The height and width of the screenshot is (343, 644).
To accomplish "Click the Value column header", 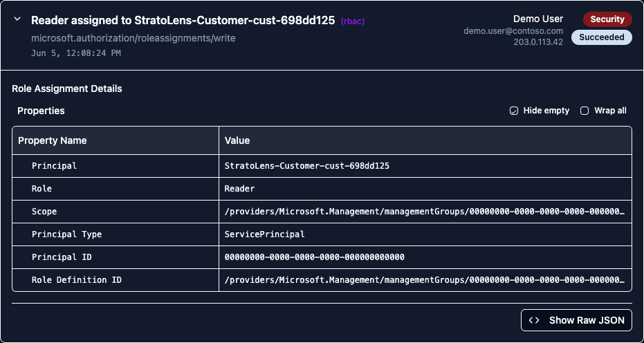I will click(x=425, y=140).
